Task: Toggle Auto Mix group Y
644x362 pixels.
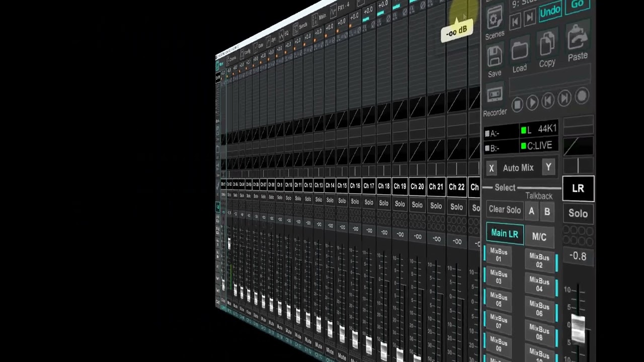Action: [548, 167]
